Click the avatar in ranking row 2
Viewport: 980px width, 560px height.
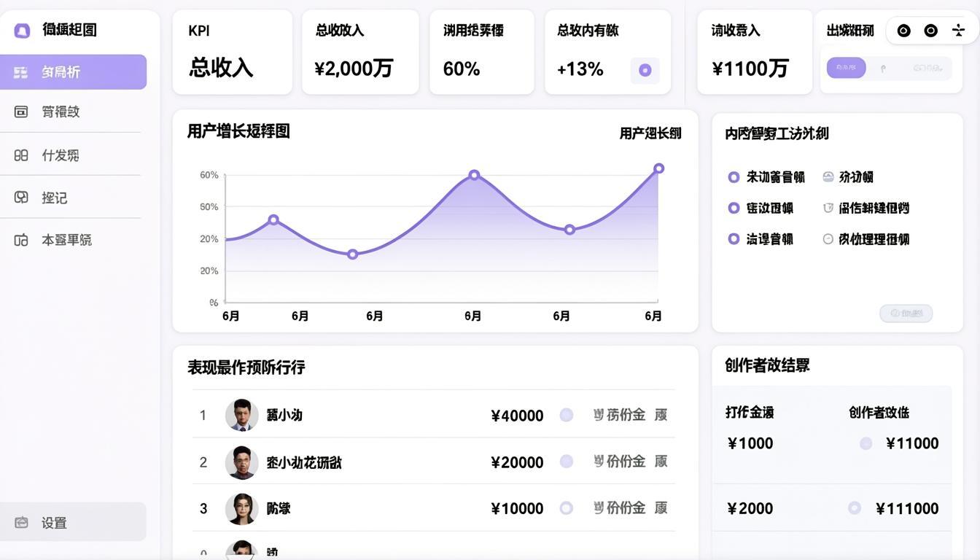[x=241, y=462]
